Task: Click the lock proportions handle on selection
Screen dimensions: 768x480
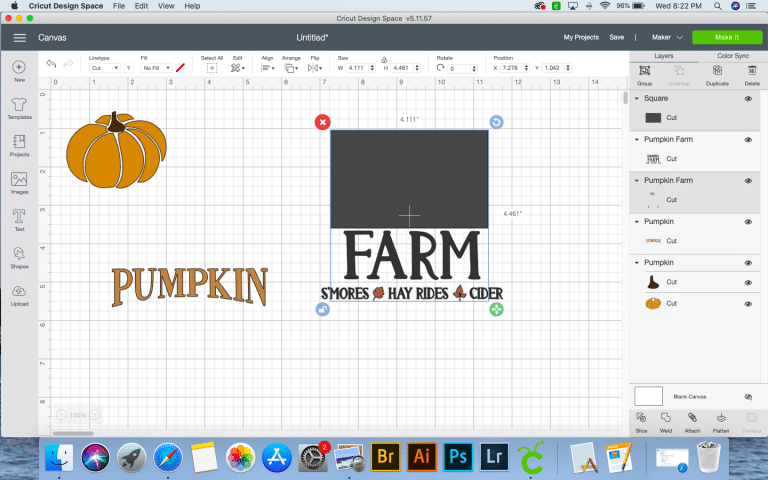Action: [322, 310]
